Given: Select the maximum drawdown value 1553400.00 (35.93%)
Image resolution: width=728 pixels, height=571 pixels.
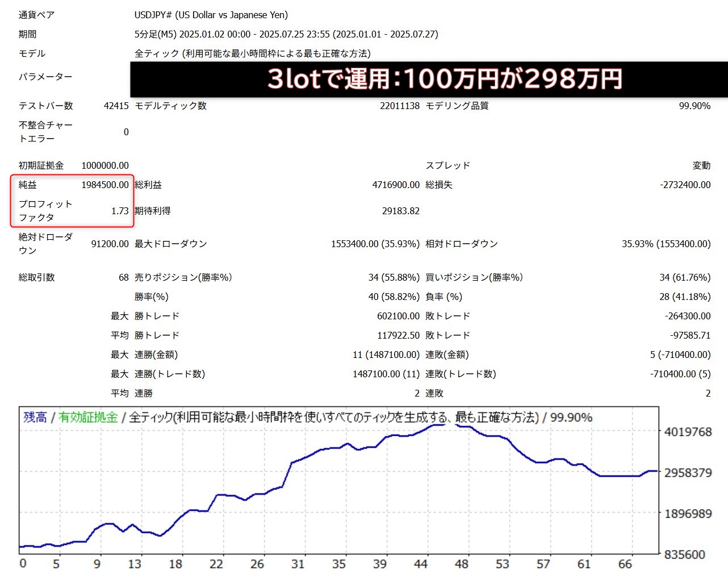Looking at the screenshot, I should (375, 244).
